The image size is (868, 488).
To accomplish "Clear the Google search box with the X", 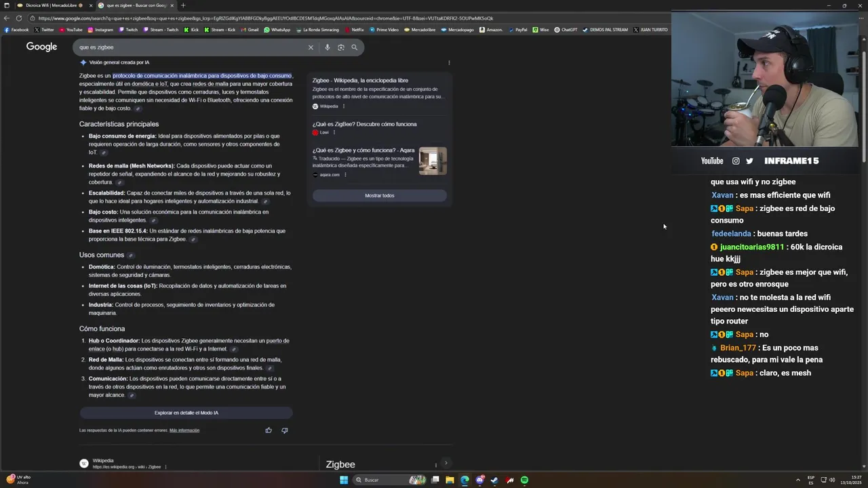I will coord(311,47).
